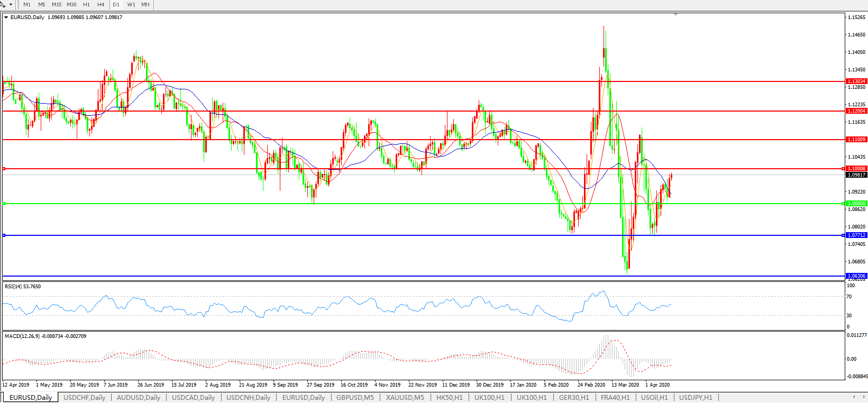Screen dimensions: 868x403
Task: Expand the EURUSD,Daily chart title triangle
Action: pos(6,17)
